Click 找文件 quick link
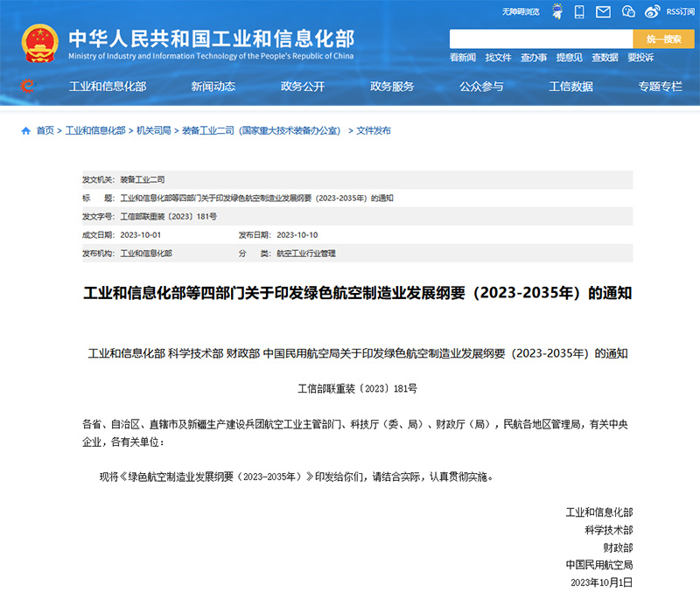 (x=498, y=58)
